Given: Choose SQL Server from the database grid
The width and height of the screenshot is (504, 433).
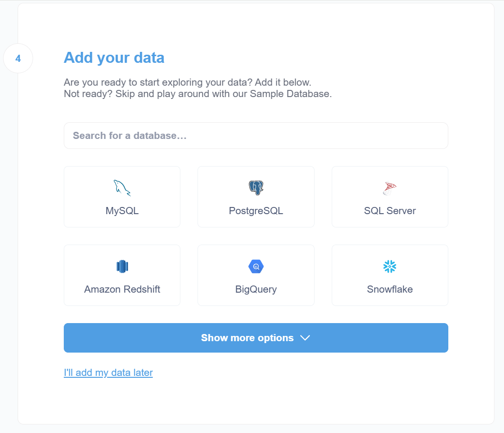Looking at the screenshot, I should point(389,197).
